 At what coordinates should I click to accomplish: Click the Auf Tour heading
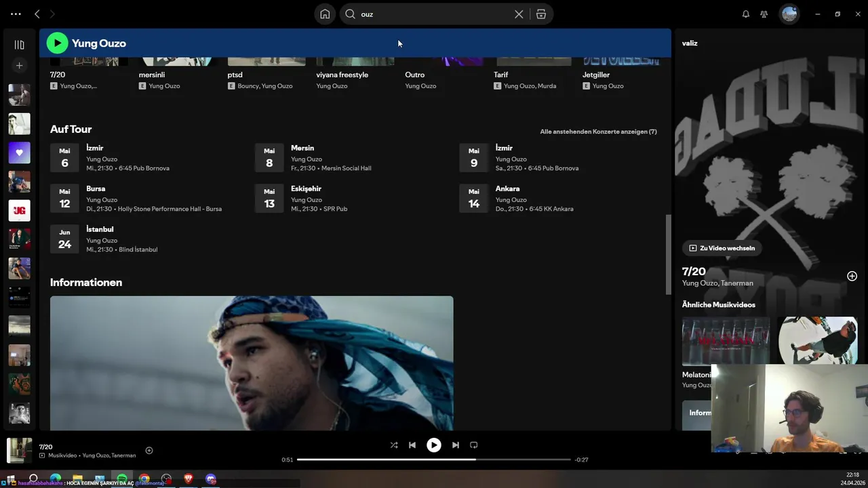(x=71, y=129)
